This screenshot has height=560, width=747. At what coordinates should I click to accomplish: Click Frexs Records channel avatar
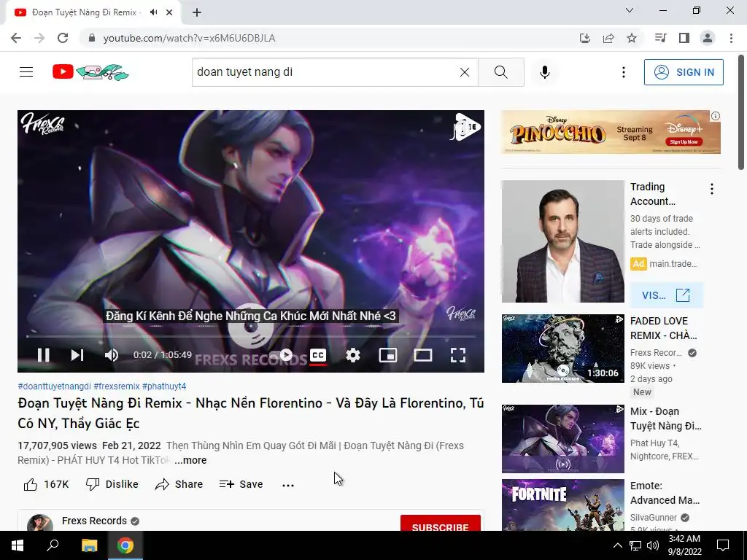click(40, 522)
